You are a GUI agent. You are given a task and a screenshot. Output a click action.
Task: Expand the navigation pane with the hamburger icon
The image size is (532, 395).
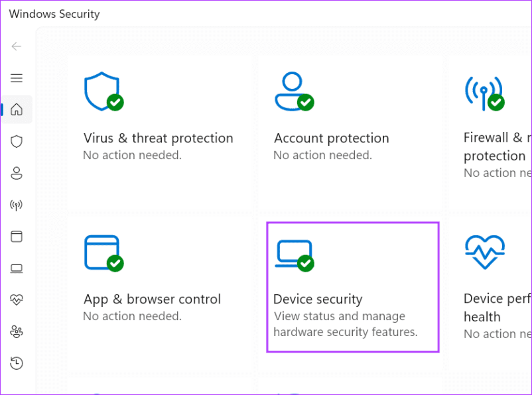(17, 78)
